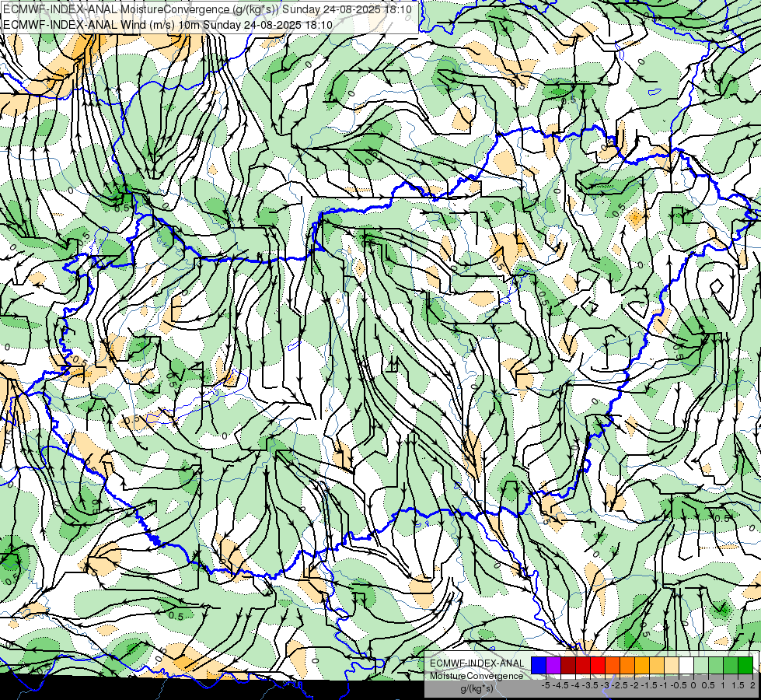Click the 2 tick label at legend end
This screenshot has width=761, height=700.
752,685
